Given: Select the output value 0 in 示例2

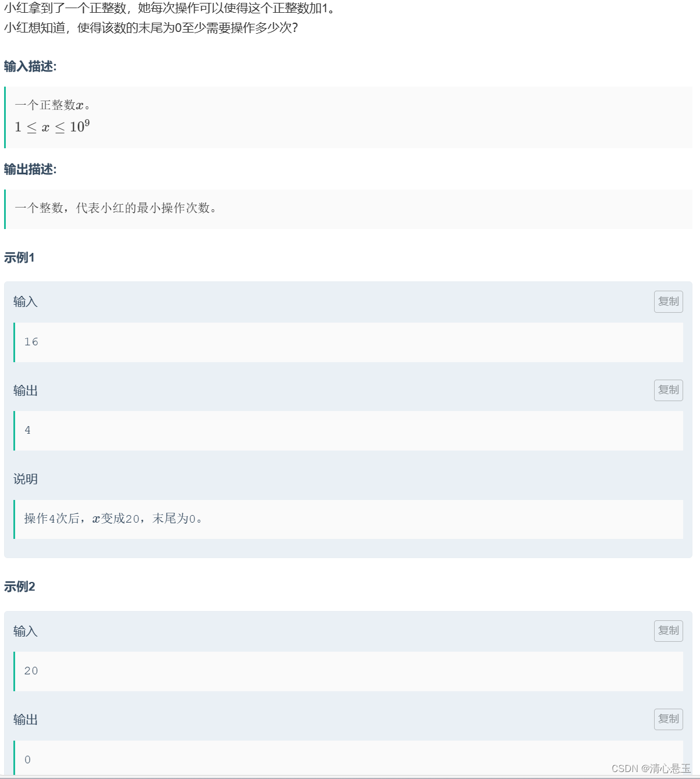Looking at the screenshot, I should coord(27,759).
